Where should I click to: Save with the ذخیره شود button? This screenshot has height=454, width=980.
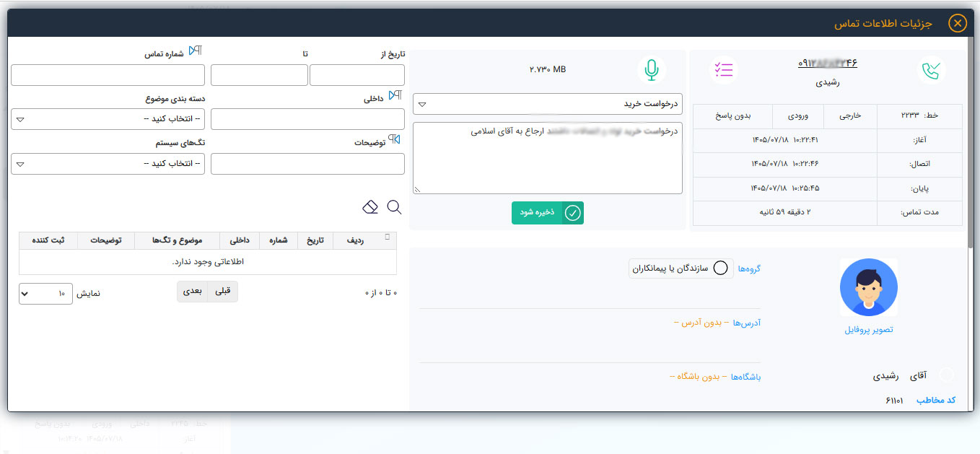tap(548, 213)
